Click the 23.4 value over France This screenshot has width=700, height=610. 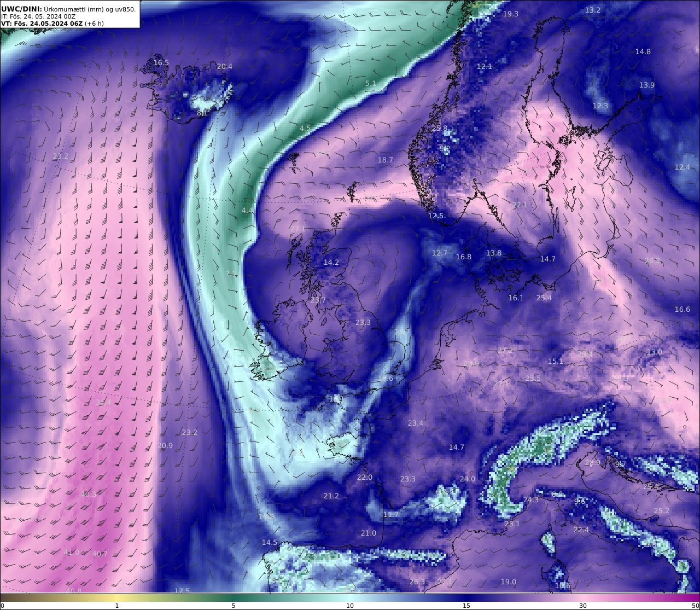pos(415,423)
